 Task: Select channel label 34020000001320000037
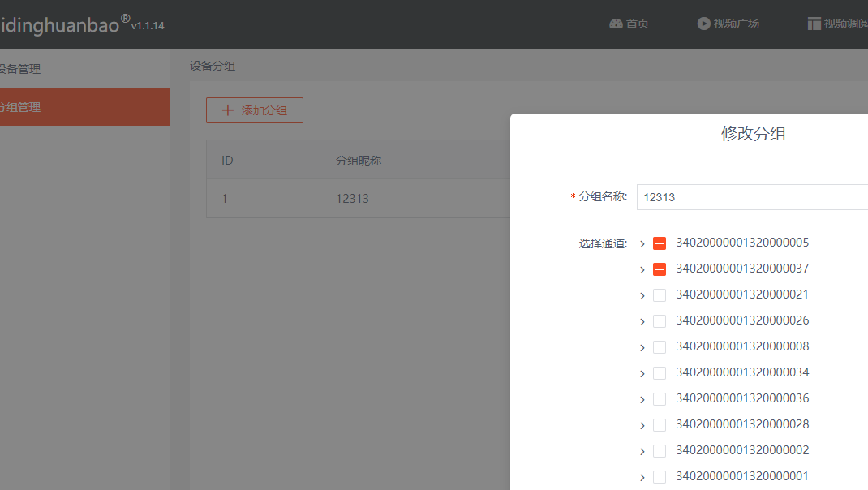742,269
